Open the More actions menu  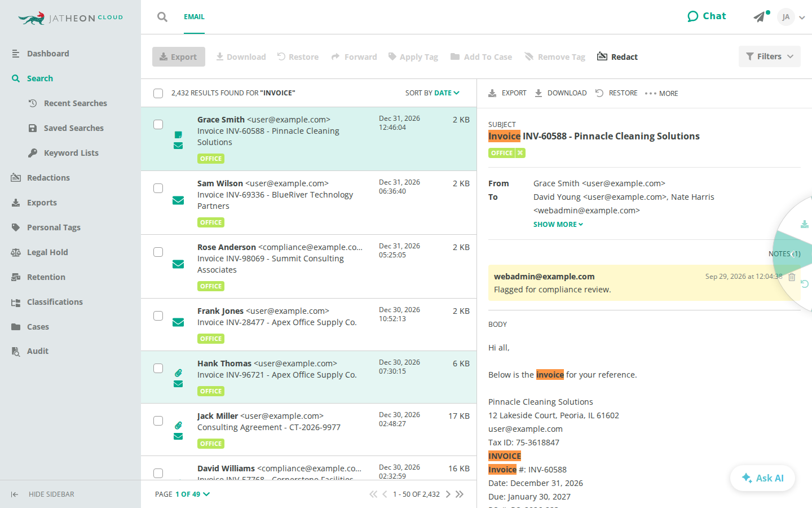coord(661,93)
